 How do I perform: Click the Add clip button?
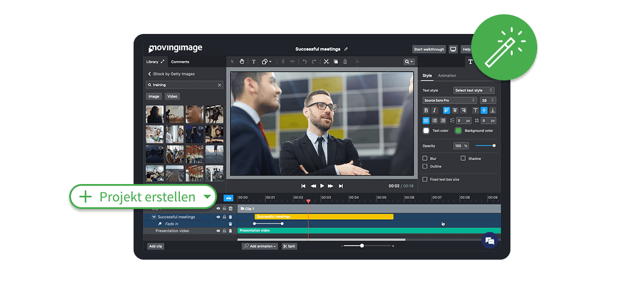click(x=156, y=246)
